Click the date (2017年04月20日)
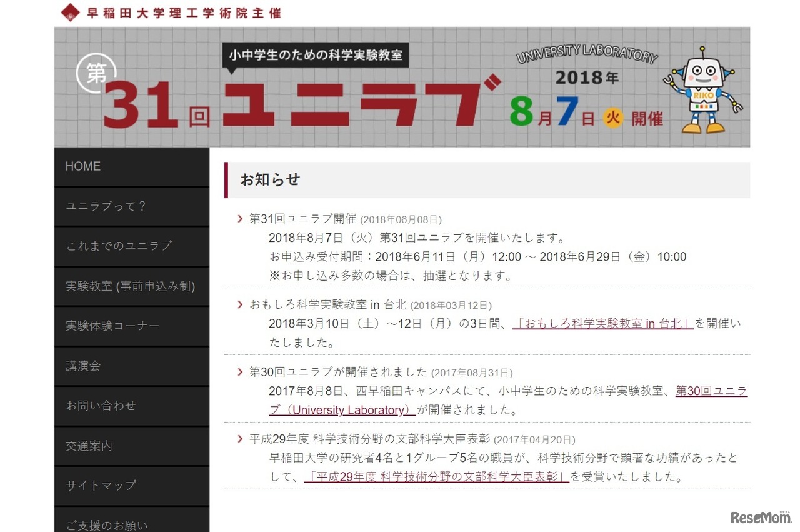Screen dimensions: 800x532 (534, 439)
